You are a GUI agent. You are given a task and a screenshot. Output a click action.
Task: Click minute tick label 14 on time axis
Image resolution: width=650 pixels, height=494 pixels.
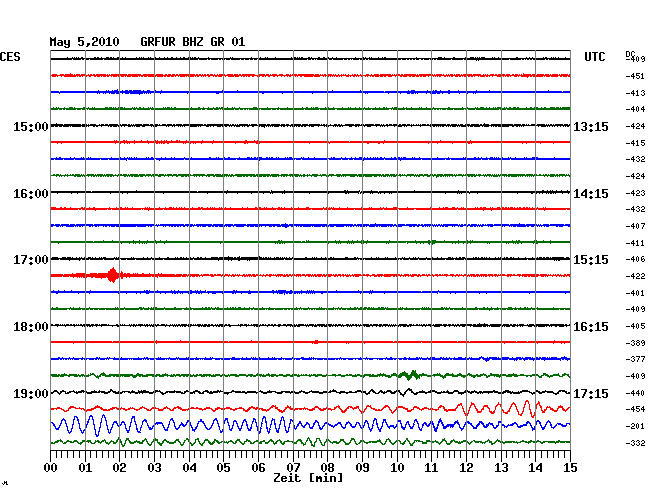pyautogui.click(x=536, y=467)
